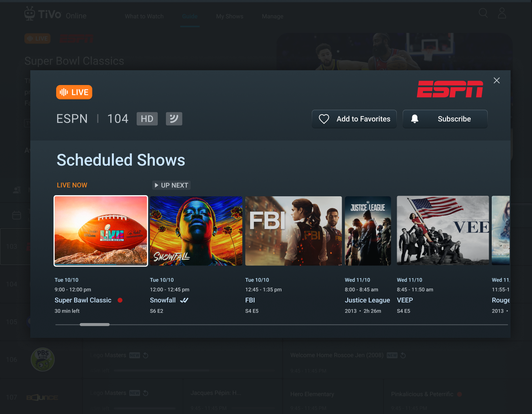Image resolution: width=532 pixels, height=414 pixels.
Task: Open the Justice League poster
Action: [x=368, y=231]
